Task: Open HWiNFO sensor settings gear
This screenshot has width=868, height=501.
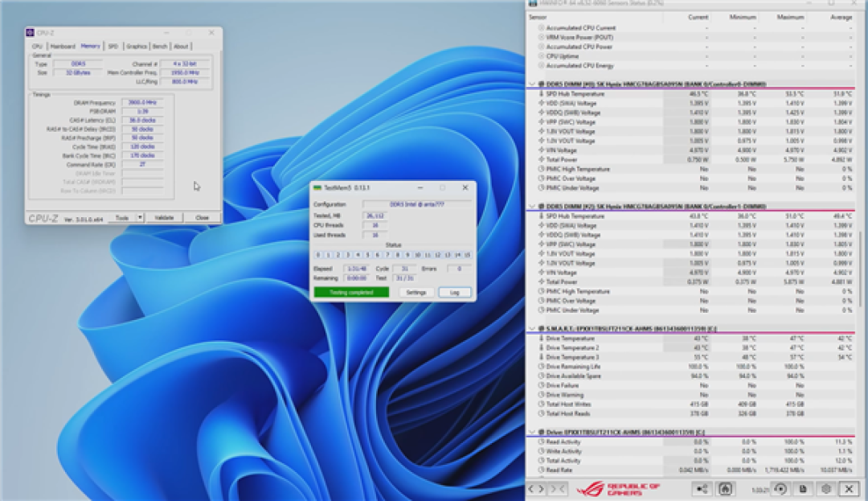Action: (826, 489)
